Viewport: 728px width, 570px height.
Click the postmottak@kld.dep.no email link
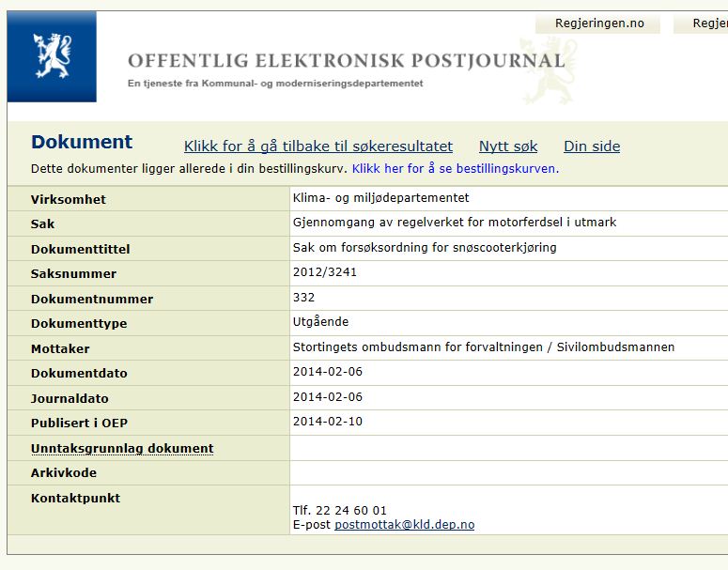pos(404,525)
